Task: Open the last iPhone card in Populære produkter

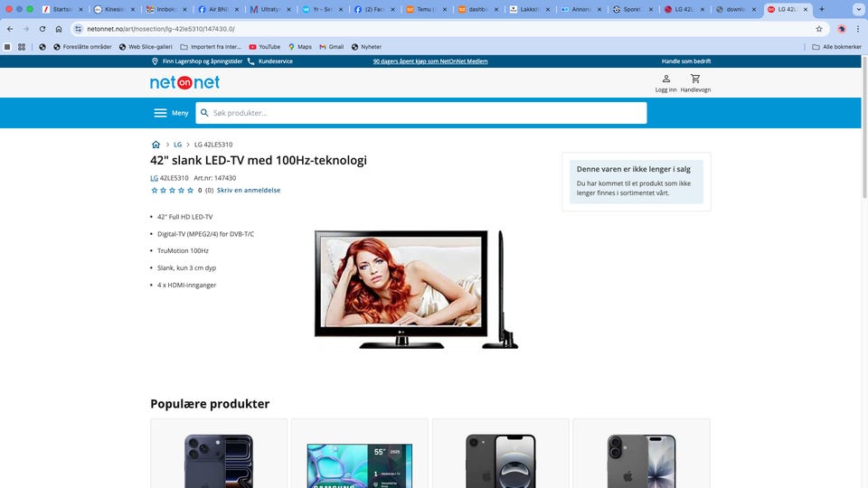Action: [x=641, y=453]
